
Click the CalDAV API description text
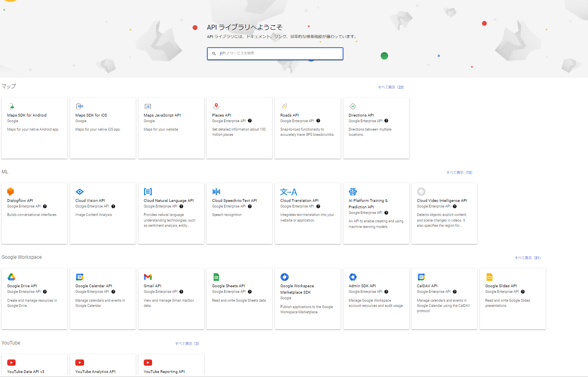(x=444, y=305)
